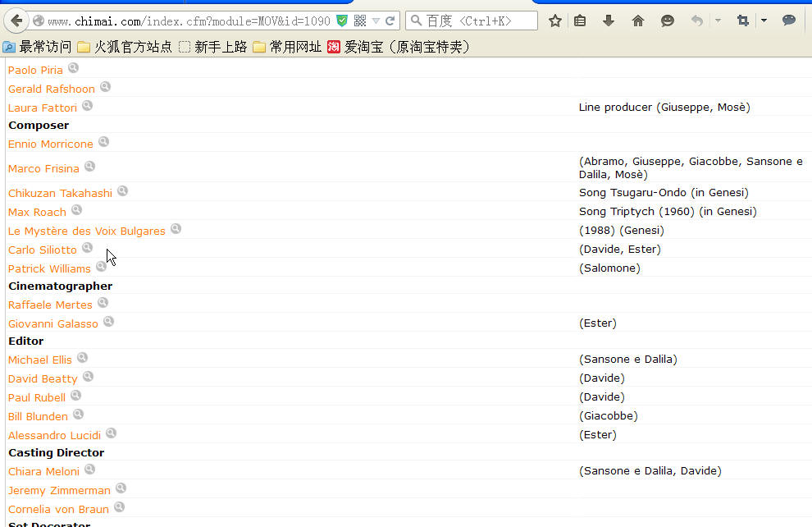Open Paolo Piria's profile link
The height and width of the screenshot is (527, 812).
[35, 70]
